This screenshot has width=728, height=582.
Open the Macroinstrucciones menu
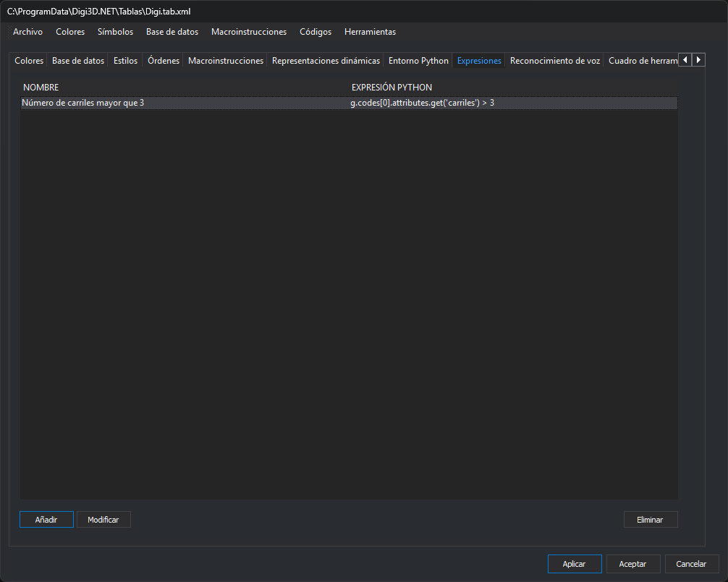tap(249, 32)
